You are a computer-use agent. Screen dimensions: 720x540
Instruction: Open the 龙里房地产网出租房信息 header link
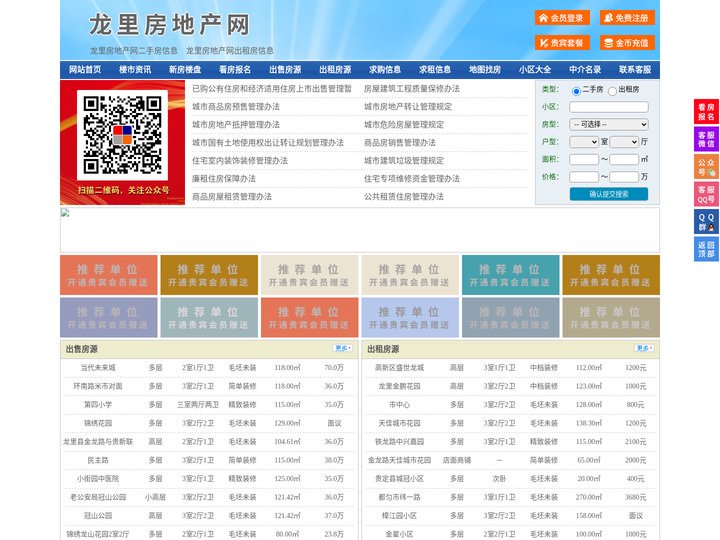(x=230, y=51)
